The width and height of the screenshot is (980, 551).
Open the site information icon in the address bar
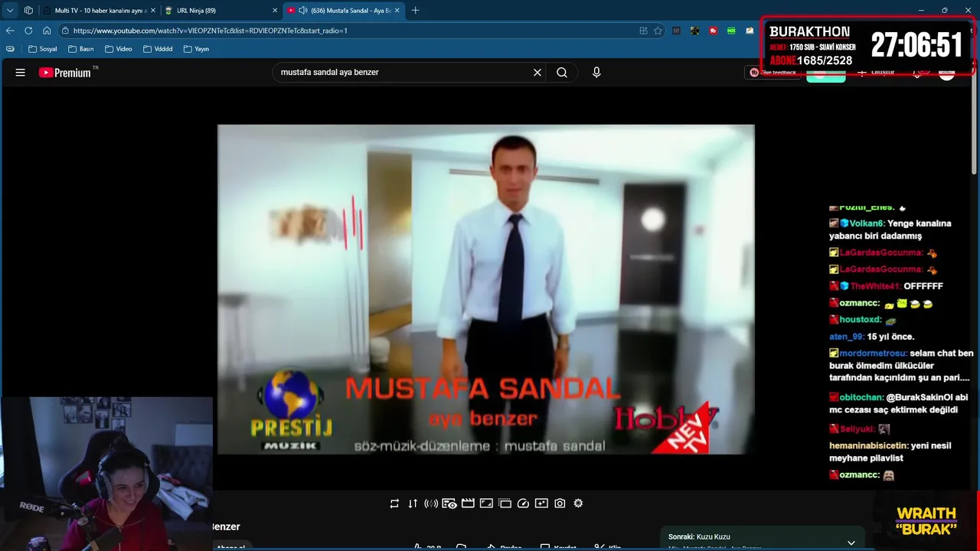click(x=66, y=31)
